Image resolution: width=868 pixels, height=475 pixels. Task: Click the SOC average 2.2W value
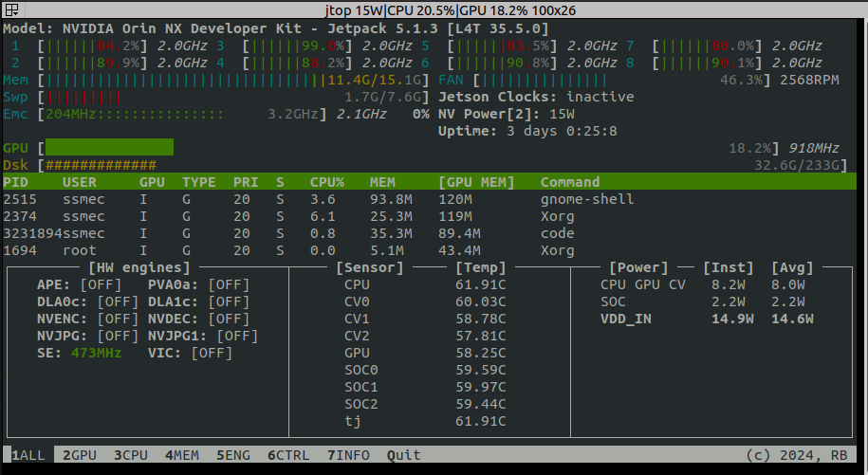(x=787, y=301)
